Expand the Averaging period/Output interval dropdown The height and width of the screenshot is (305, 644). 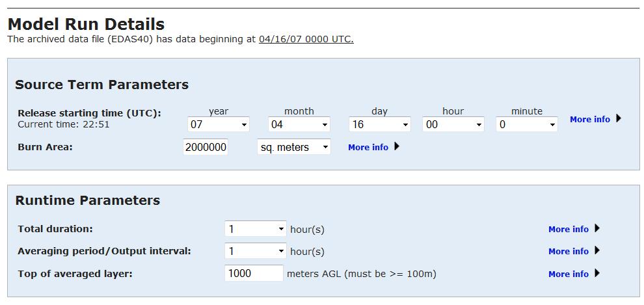coord(256,251)
